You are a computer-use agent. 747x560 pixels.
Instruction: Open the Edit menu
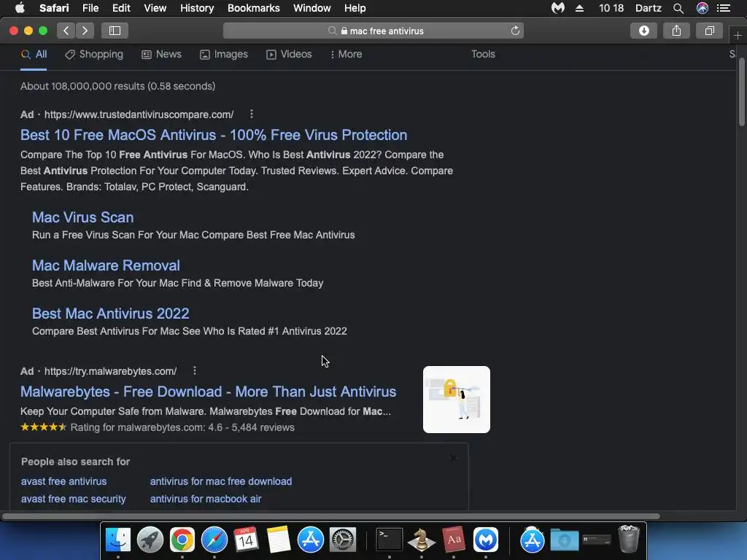coord(121,8)
